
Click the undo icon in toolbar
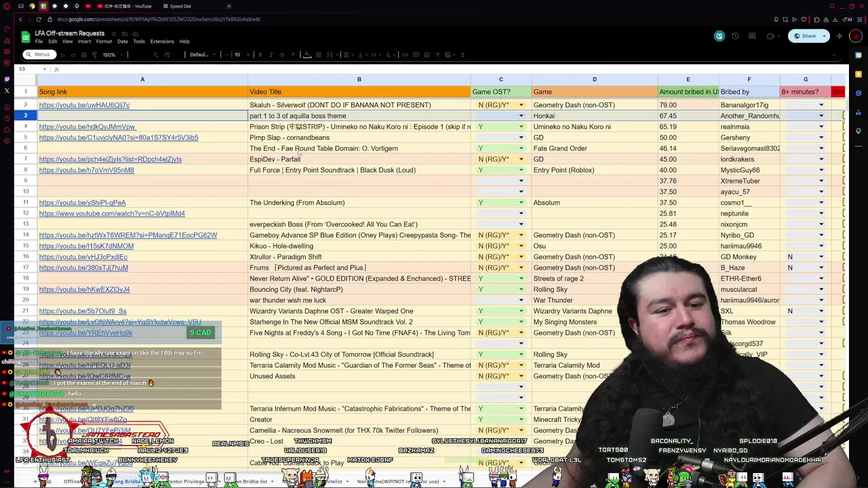coord(62,54)
